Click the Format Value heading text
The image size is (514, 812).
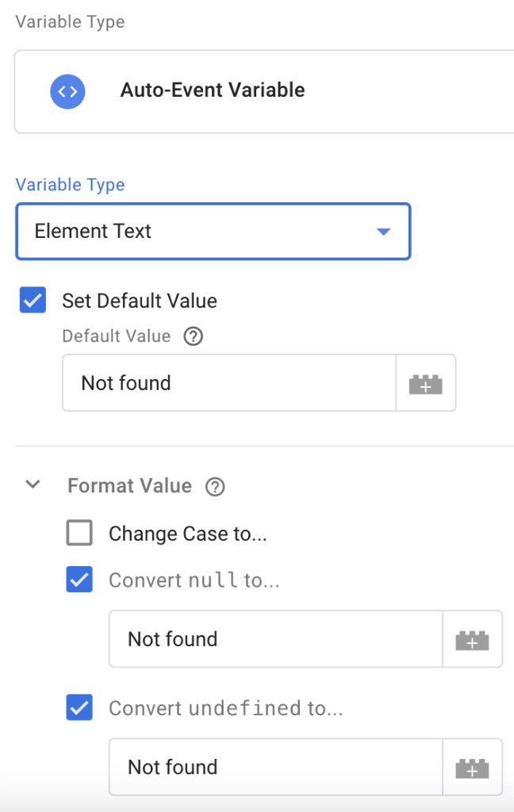click(129, 485)
